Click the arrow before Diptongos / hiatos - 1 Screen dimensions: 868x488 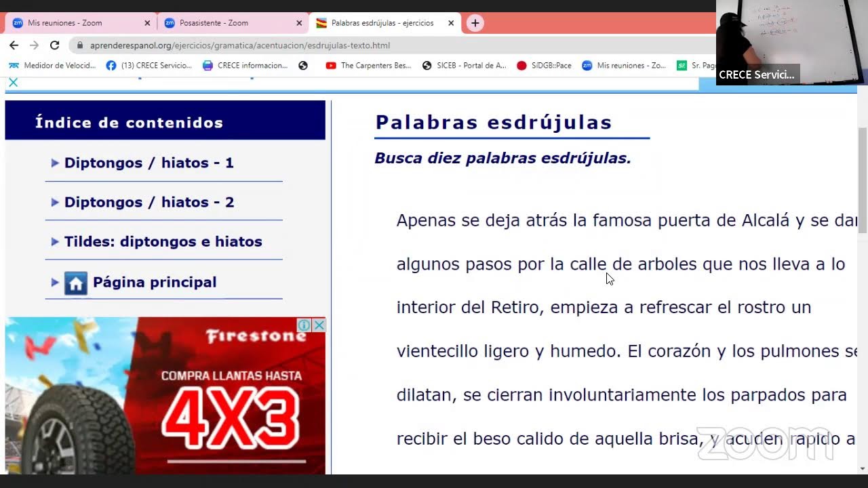tap(55, 163)
